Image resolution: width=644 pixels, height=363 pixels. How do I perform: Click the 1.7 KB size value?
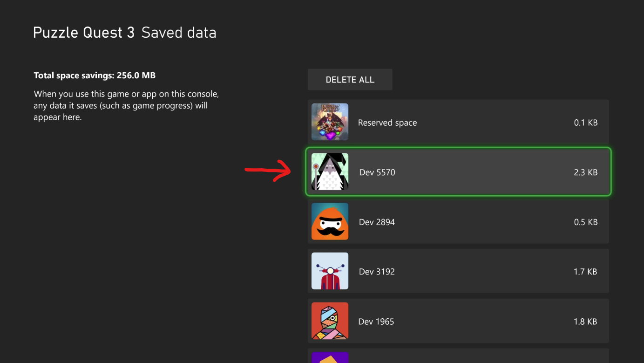(586, 272)
